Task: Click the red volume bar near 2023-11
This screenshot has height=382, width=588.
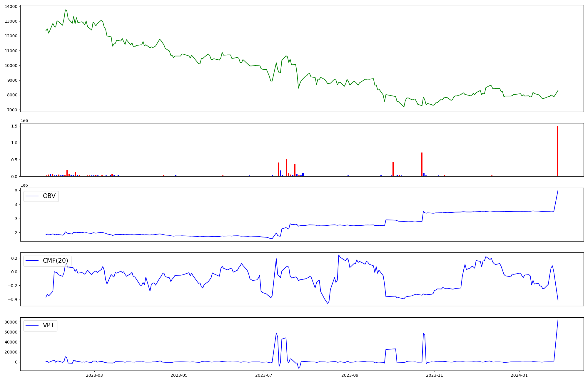Action: [422, 165]
